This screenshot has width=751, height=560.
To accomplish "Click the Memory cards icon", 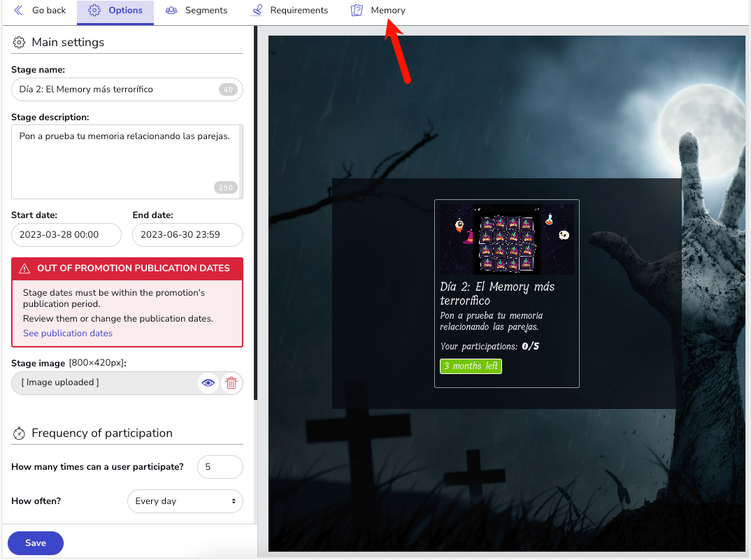I will 357,10.
